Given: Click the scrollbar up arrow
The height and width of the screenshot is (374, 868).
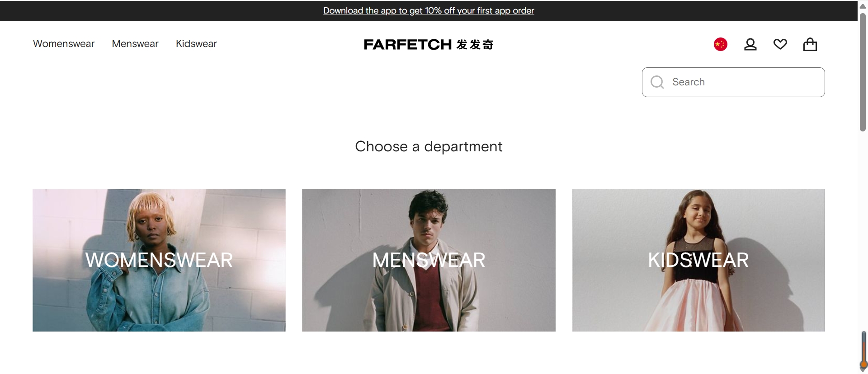Looking at the screenshot, I should click(863, 6).
